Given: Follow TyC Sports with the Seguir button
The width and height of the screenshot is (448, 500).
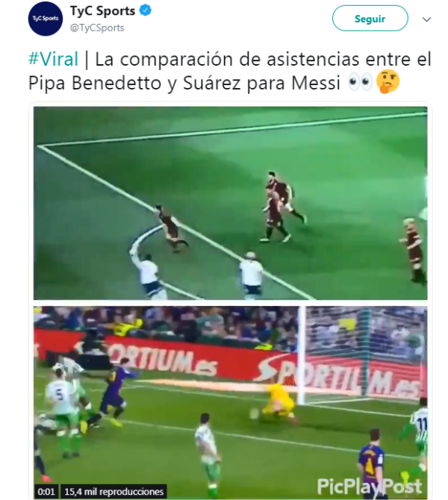Looking at the screenshot, I should pos(370,18).
